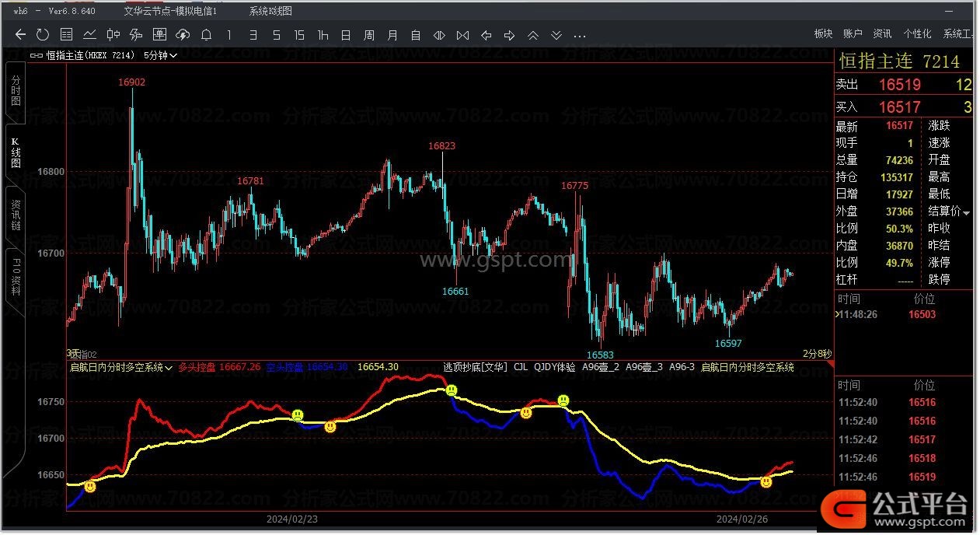Switch to daily candles (日)
The height and width of the screenshot is (535, 980).
[x=346, y=35]
